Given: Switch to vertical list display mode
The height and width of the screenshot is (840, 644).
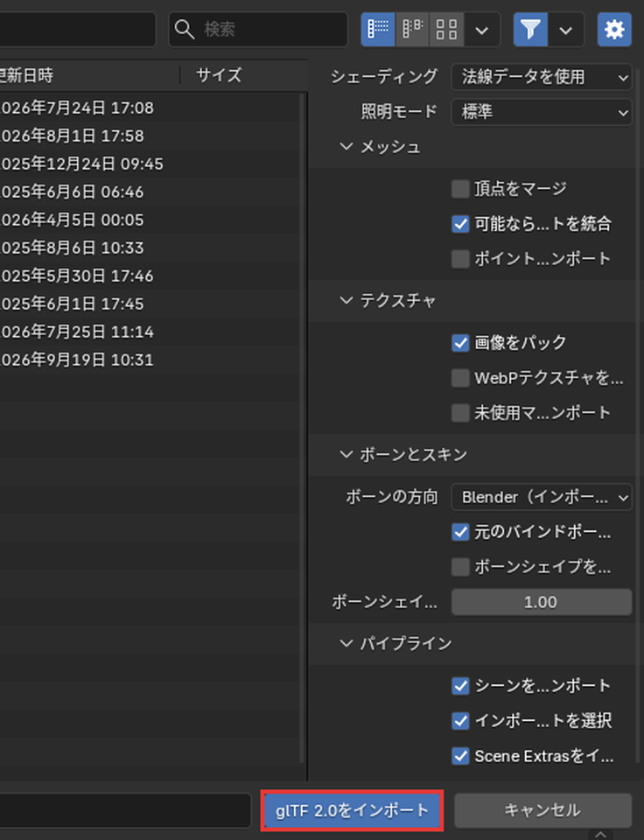Looking at the screenshot, I should click(x=378, y=29).
